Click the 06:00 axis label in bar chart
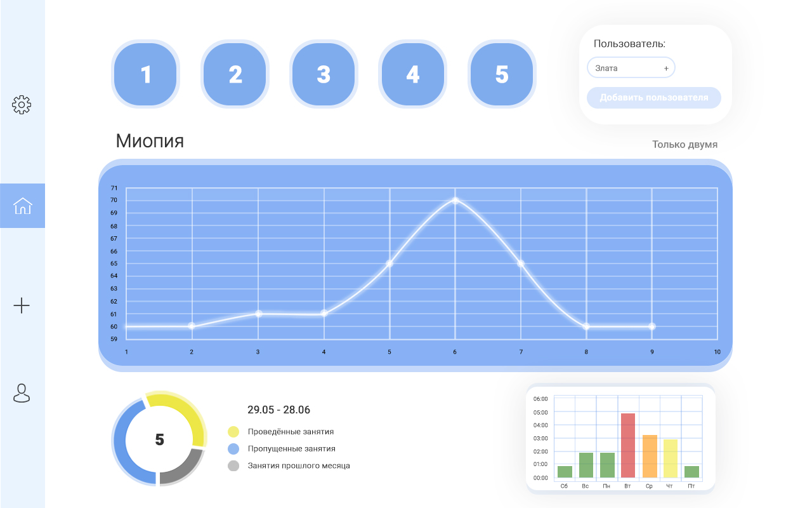The height and width of the screenshot is (508, 812). pyautogui.click(x=540, y=399)
